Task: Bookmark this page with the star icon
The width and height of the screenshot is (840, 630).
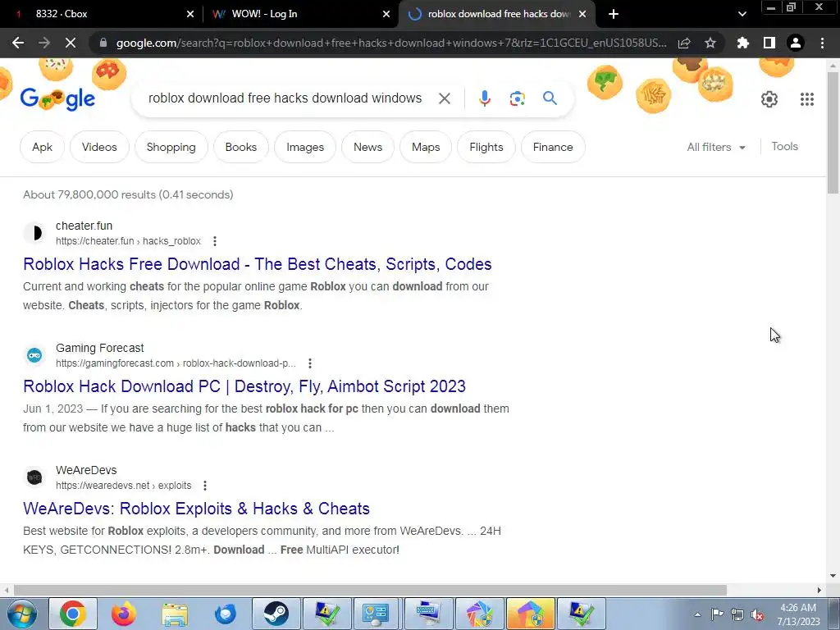Action: point(710,43)
